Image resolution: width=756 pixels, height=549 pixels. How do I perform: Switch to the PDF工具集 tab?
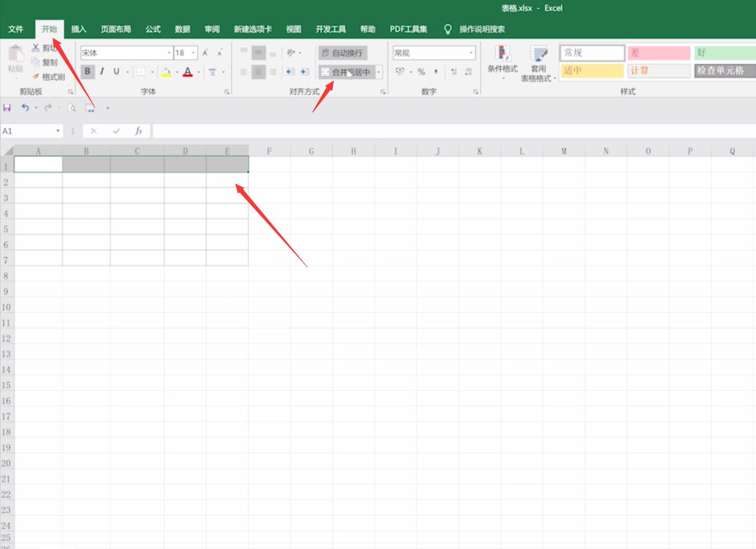pyautogui.click(x=409, y=29)
